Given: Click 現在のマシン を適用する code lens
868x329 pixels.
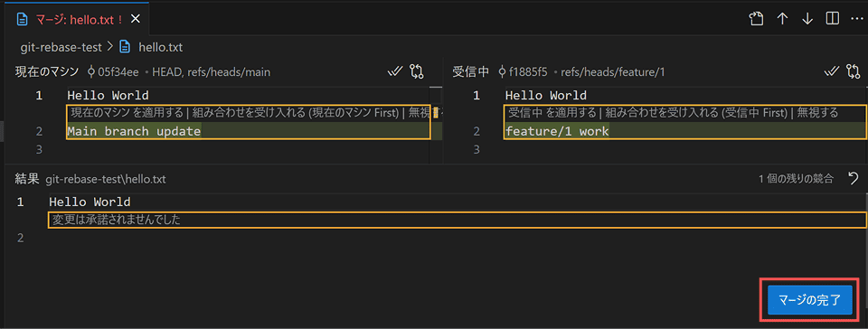Looking at the screenshot, I should tap(127, 113).
